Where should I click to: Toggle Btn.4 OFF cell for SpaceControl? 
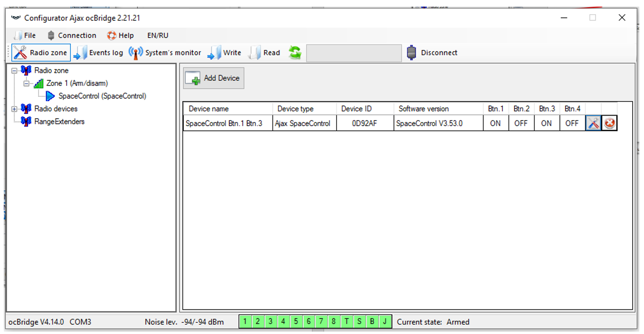pyautogui.click(x=572, y=123)
